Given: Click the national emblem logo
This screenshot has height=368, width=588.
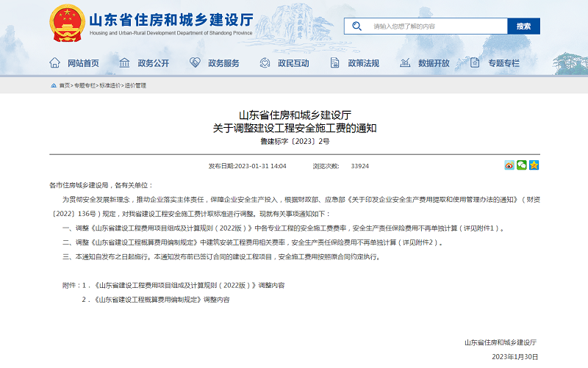Looking at the screenshot, I should [67, 23].
